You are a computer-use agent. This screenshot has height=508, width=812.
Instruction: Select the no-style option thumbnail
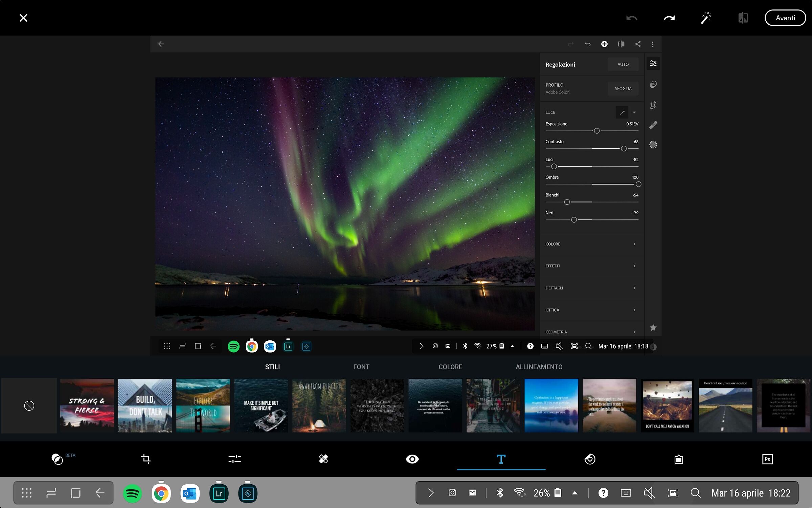(x=29, y=405)
